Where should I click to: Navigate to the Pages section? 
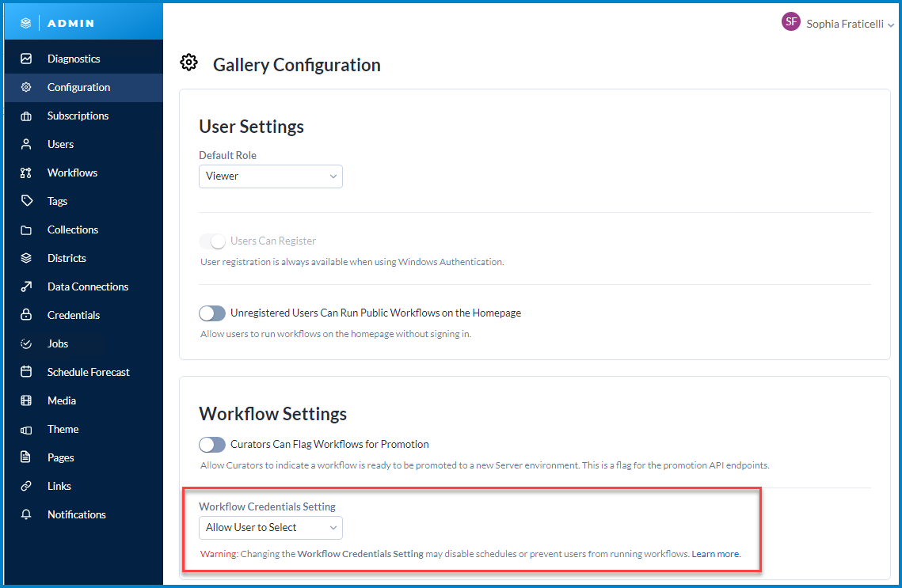click(27, 457)
